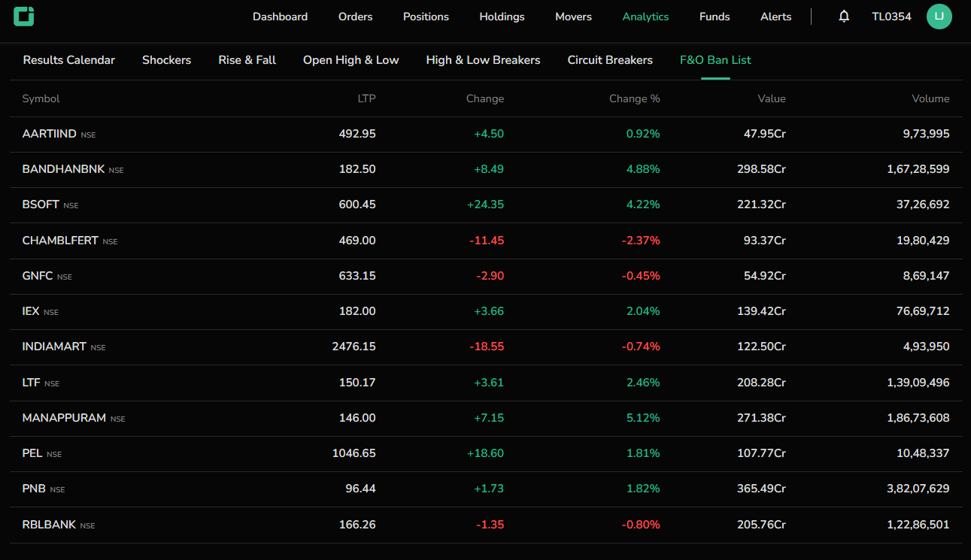Click the TL0354 account ID
This screenshot has height=560, width=971.
891,17
